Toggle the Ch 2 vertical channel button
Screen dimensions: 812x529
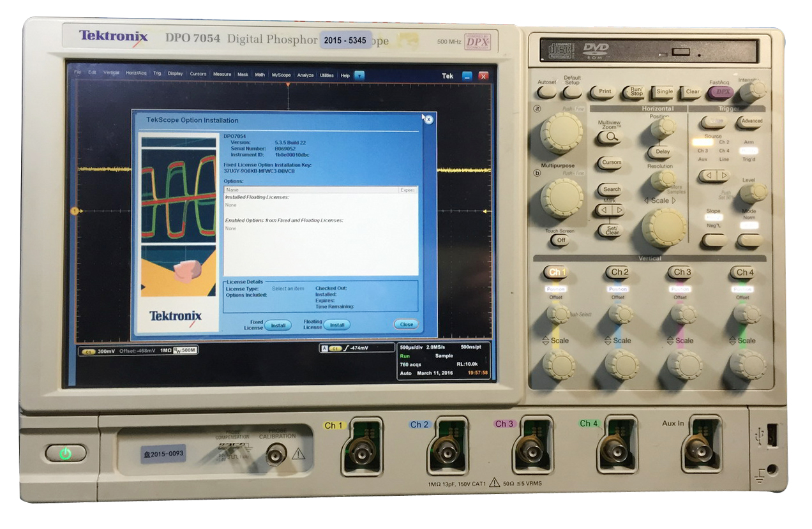pyautogui.click(x=618, y=272)
